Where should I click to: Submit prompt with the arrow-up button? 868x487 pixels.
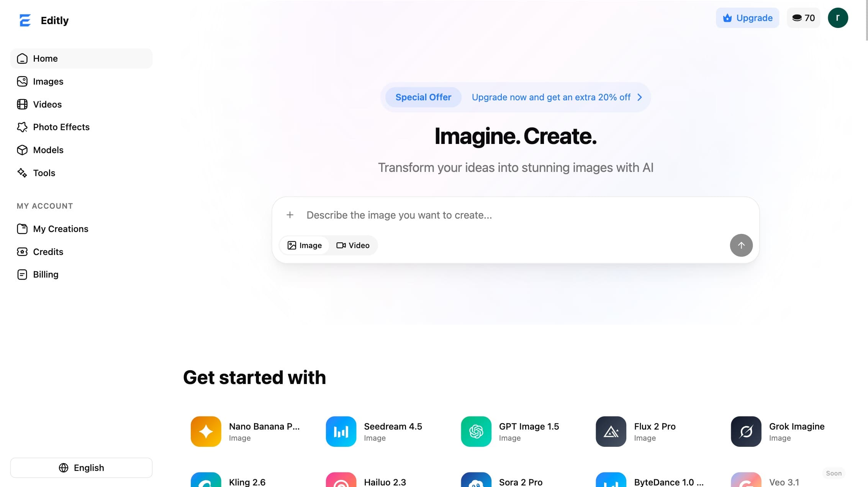[x=741, y=245]
